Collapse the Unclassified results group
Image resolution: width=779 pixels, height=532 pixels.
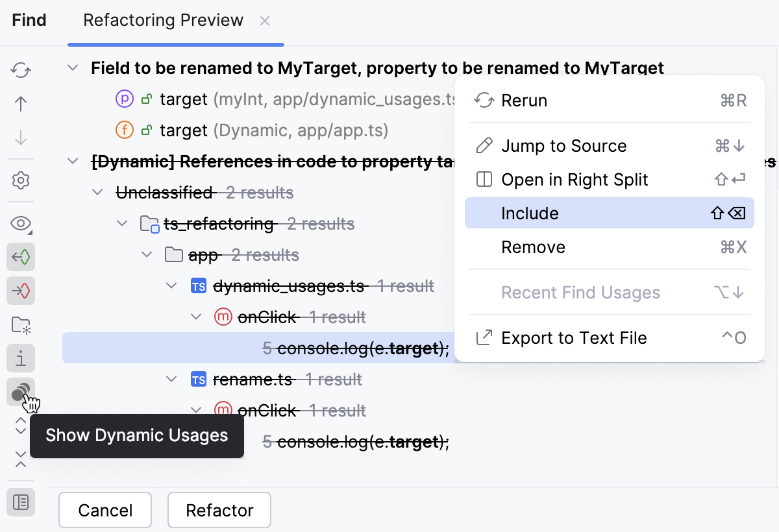pos(97,192)
